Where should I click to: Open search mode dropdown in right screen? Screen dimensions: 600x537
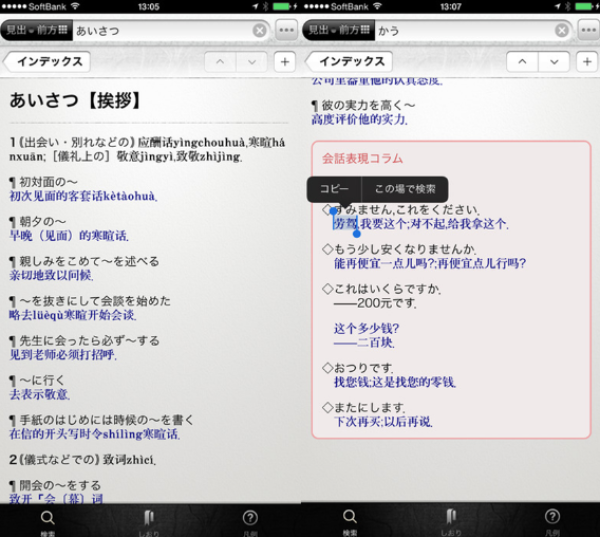click(339, 30)
